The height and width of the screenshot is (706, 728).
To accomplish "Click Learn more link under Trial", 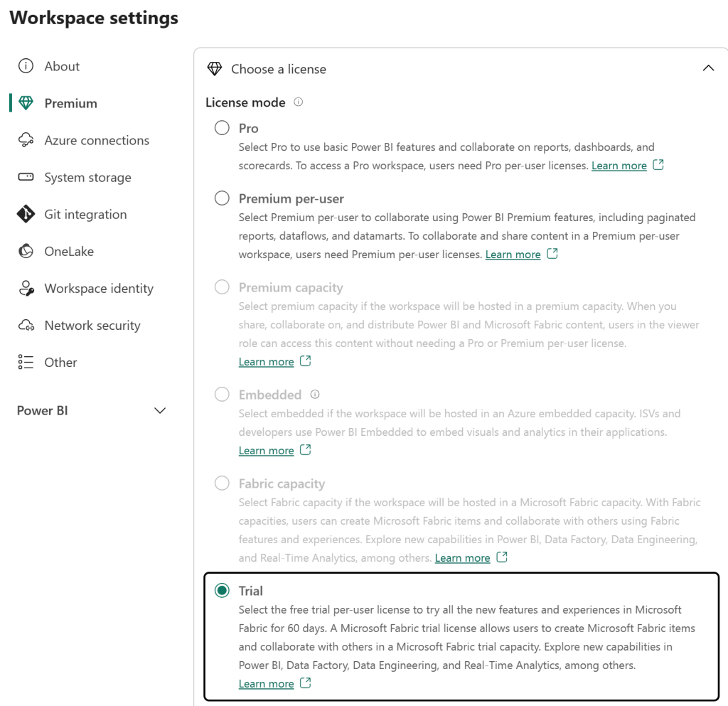I will (x=266, y=684).
